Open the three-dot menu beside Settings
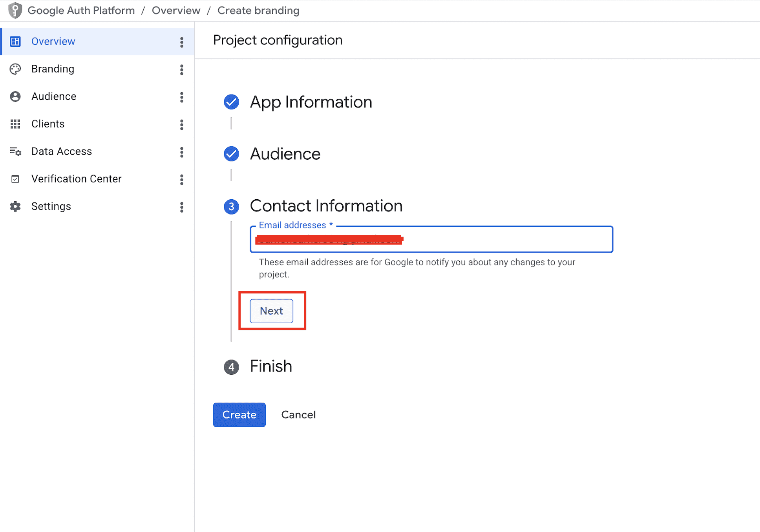 tap(181, 207)
